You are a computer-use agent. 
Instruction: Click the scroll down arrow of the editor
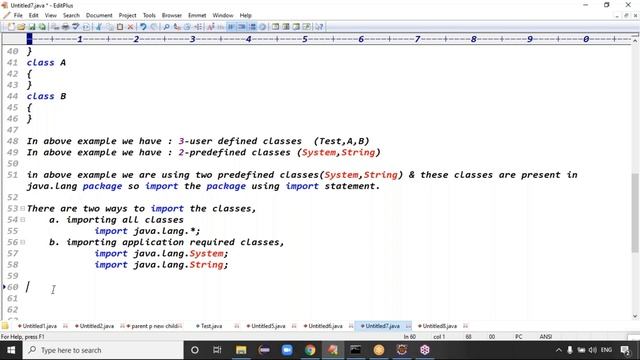pos(635,316)
